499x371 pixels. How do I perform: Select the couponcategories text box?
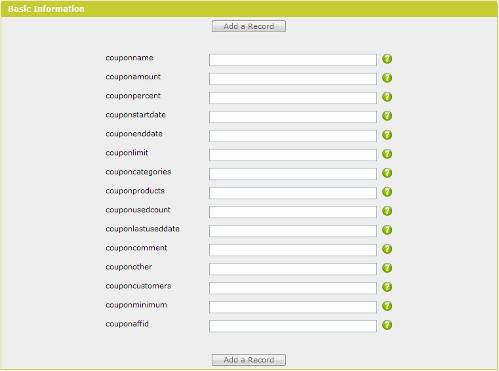click(x=293, y=174)
